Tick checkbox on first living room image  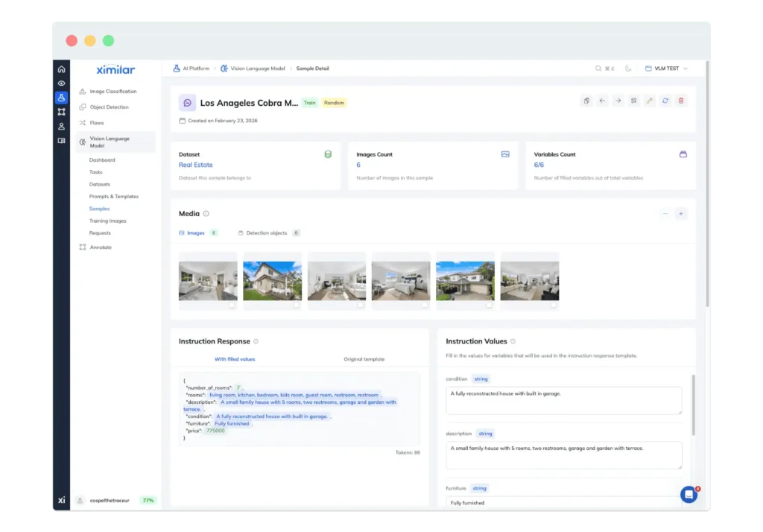[x=232, y=305]
